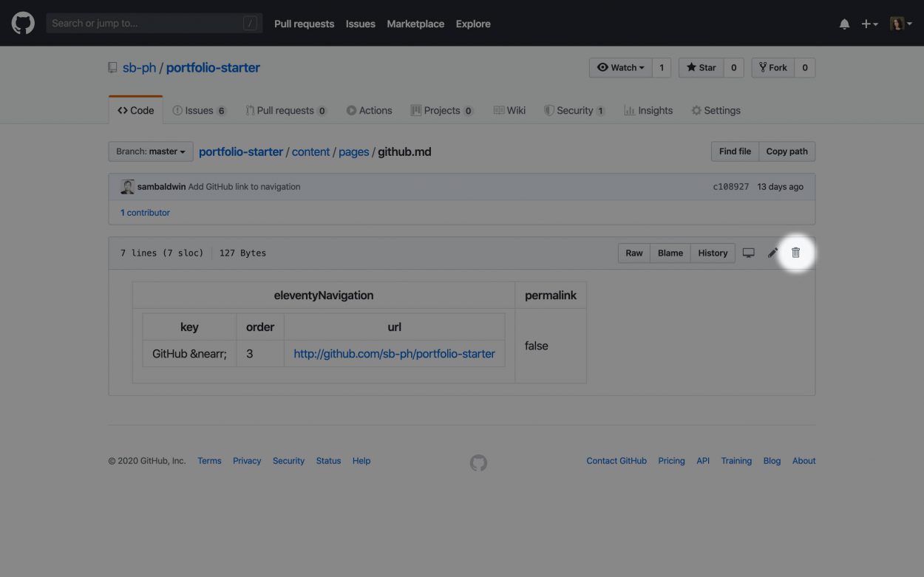Open Explore in top navigation
The height and width of the screenshot is (577, 924).
point(473,24)
